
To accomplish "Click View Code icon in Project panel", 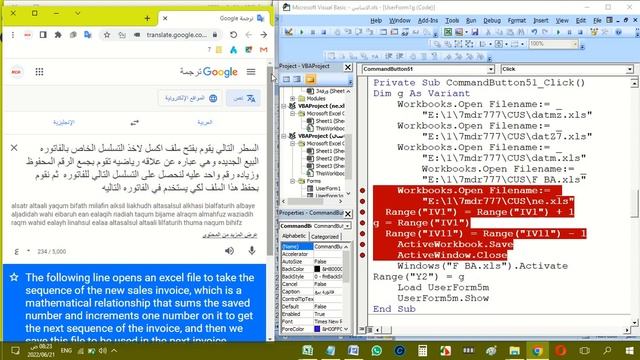I will 286,79.
